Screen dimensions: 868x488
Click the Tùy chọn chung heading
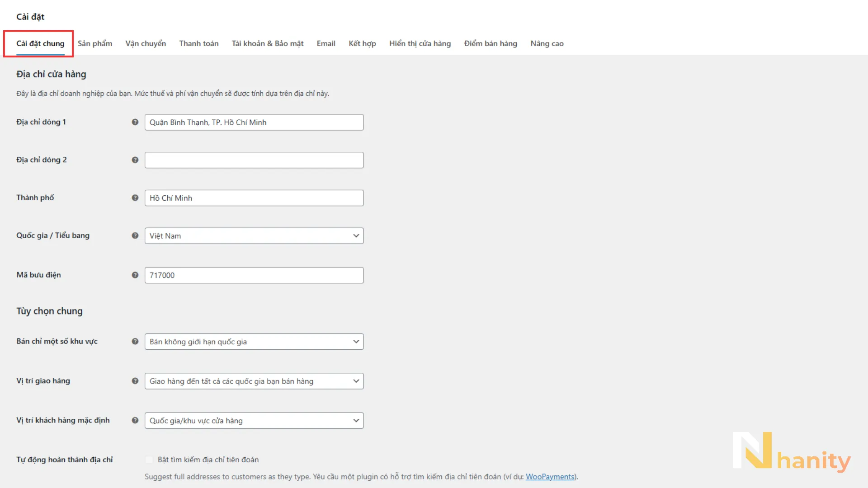pos(49,311)
